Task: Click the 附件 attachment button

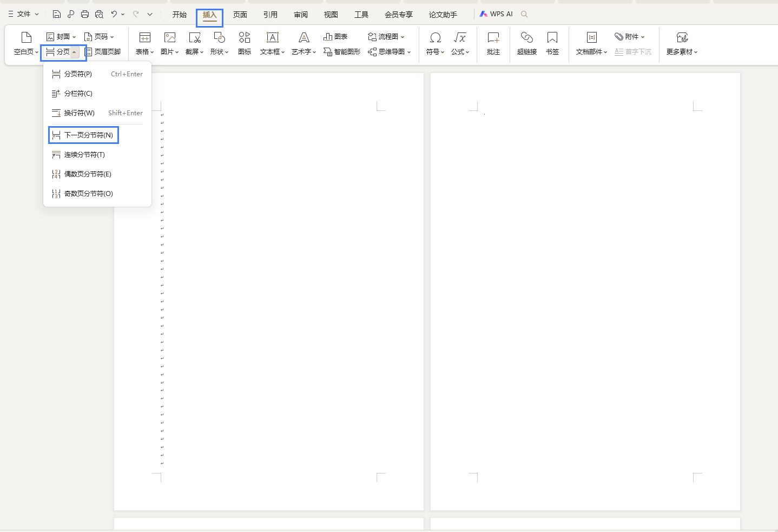Action: point(629,36)
